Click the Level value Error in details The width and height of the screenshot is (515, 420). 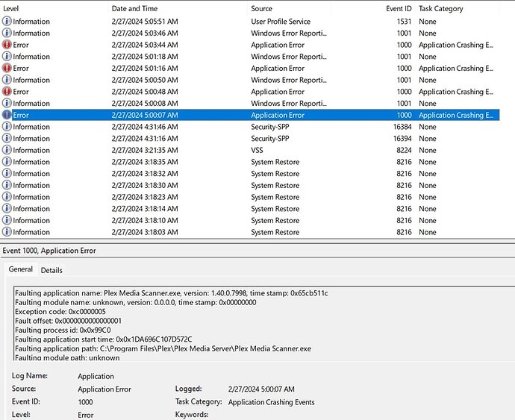pyautogui.click(x=85, y=415)
